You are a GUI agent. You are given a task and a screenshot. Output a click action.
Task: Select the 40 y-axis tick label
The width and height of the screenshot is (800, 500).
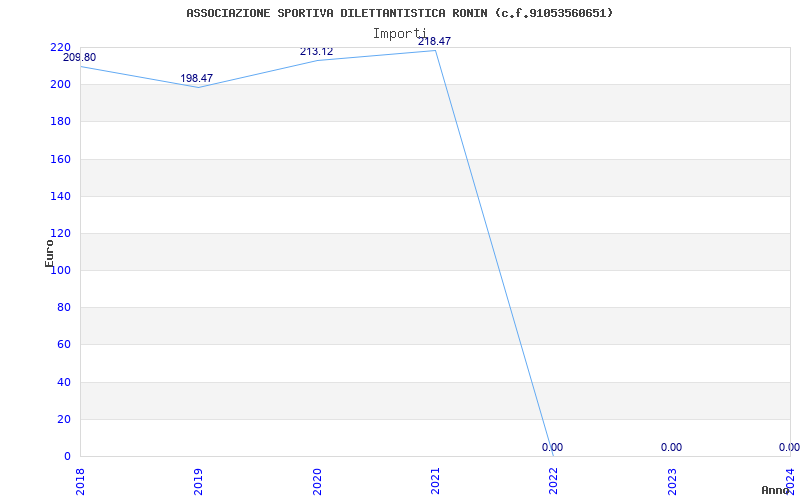click(64, 382)
